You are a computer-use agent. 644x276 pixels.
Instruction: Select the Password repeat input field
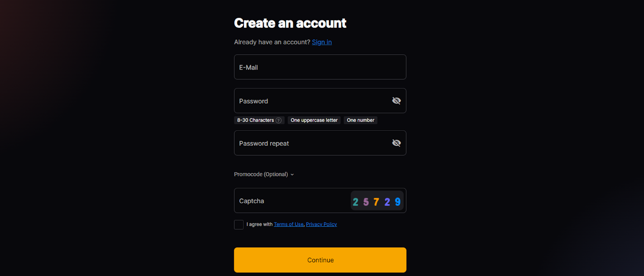[310, 143]
